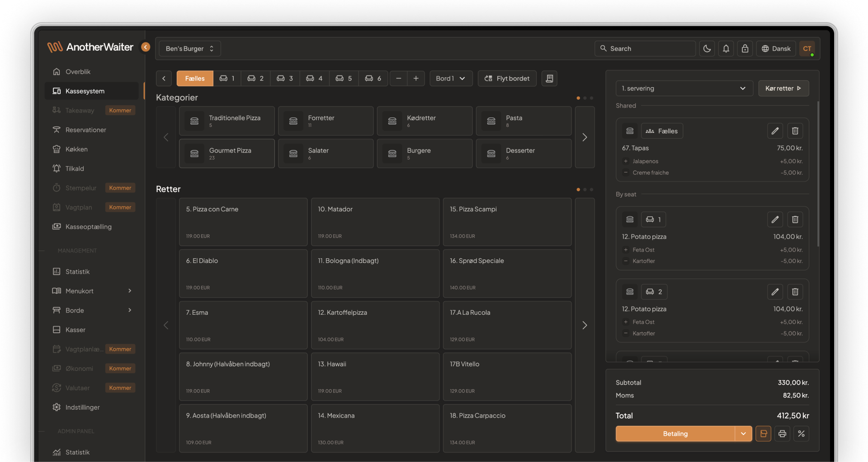Click the Flyt bordet button
868x462 pixels.
tap(507, 79)
